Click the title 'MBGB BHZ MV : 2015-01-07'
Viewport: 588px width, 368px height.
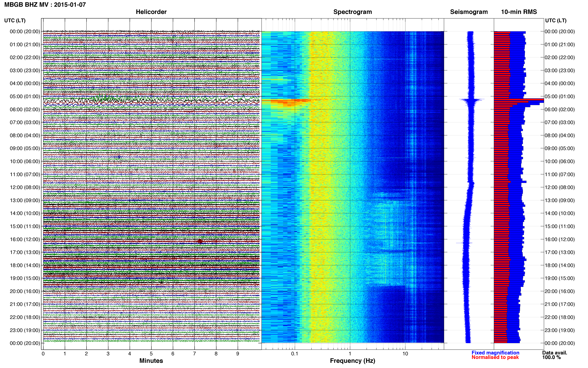point(45,5)
